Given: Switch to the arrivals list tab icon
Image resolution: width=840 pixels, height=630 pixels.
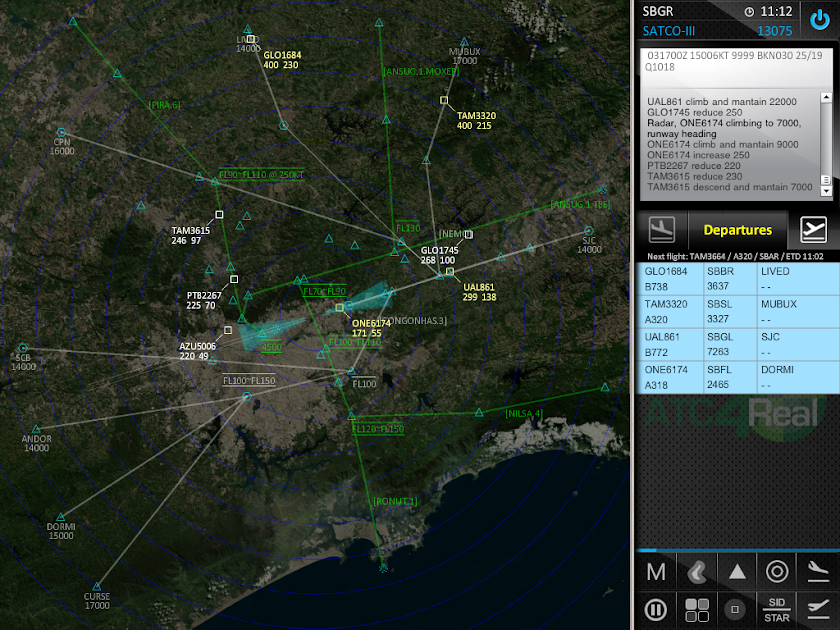Looking at the screenshot, I should tap(662, 229).
